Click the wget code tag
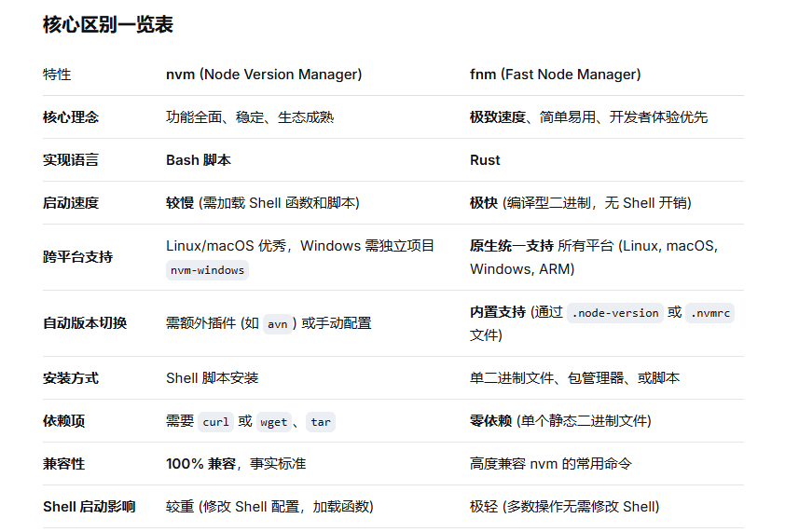 pyautogui.click(x=274, y=421)
